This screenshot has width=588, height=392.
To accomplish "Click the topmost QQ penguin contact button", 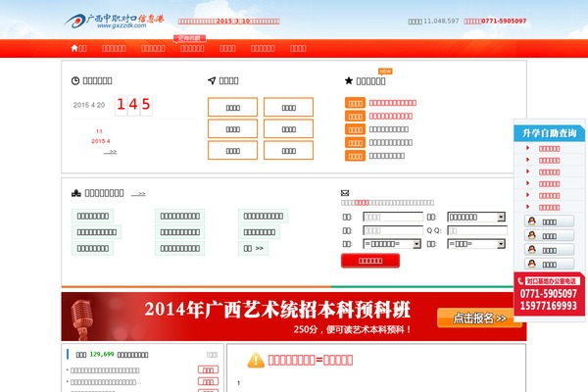I will click(x=549, y=221).
